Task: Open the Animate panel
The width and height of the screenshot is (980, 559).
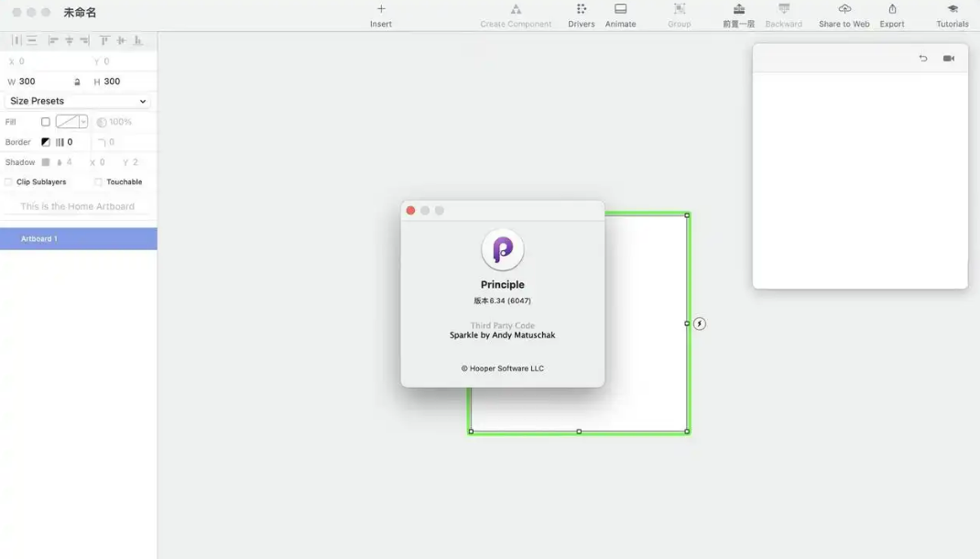Action: [x=620, y=16]
